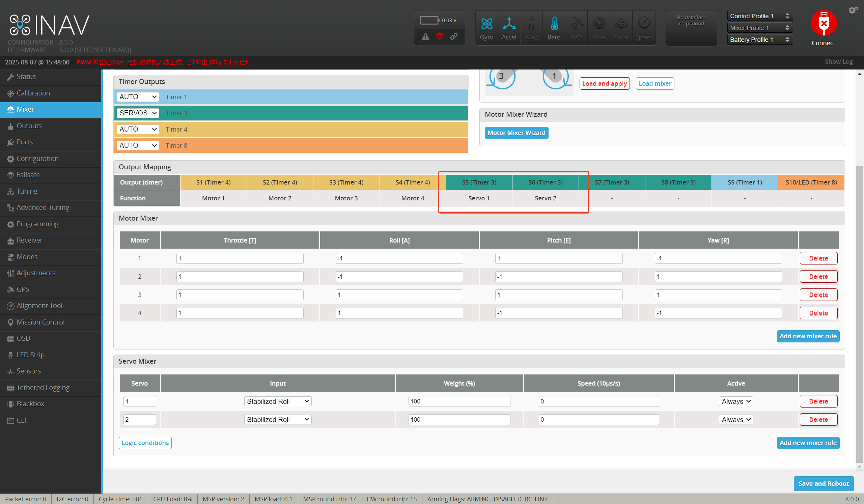
Task: Add new servo mixer rule
Action: pos(808,443)
